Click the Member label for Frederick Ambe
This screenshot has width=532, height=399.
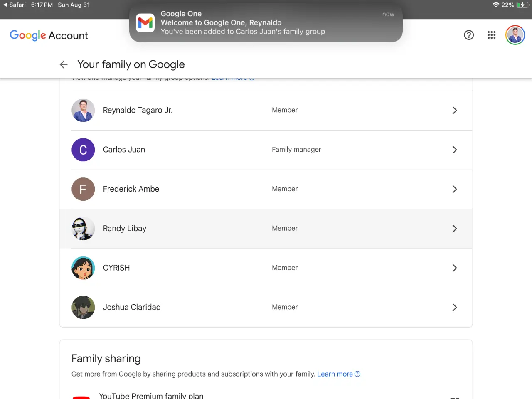pos(285,189)
